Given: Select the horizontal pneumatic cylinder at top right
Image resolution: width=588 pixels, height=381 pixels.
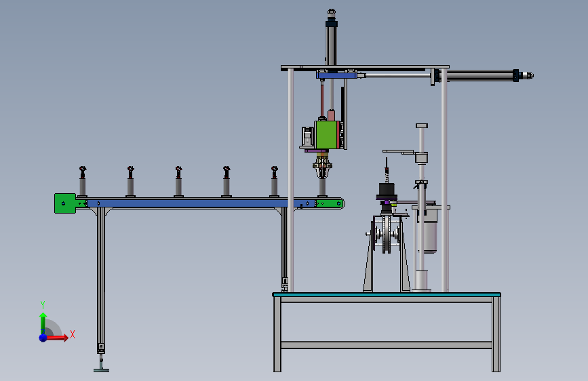Looking at the screenshot, I should coord(482,75).
